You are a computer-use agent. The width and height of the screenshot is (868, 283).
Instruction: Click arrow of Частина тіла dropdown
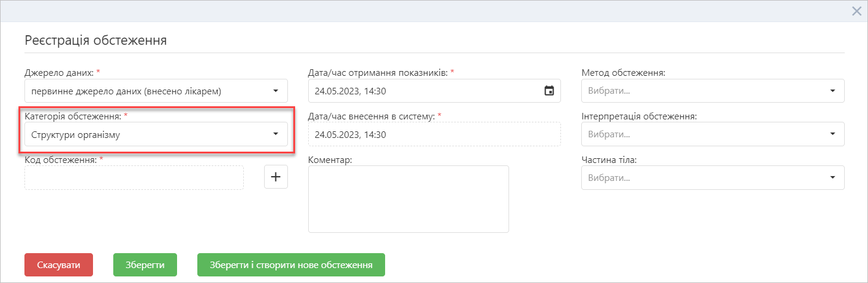(x=832, y=177)
